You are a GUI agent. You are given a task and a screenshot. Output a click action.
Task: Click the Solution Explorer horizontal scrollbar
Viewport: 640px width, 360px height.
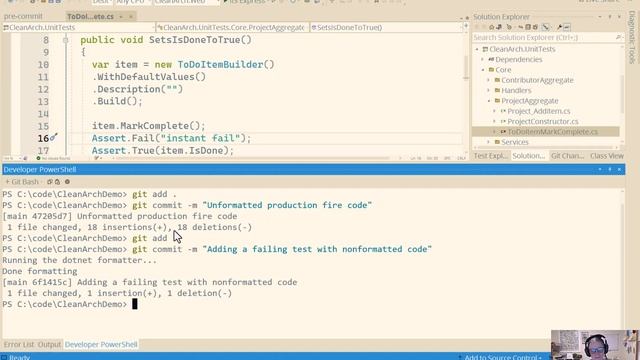click(546, 148)
